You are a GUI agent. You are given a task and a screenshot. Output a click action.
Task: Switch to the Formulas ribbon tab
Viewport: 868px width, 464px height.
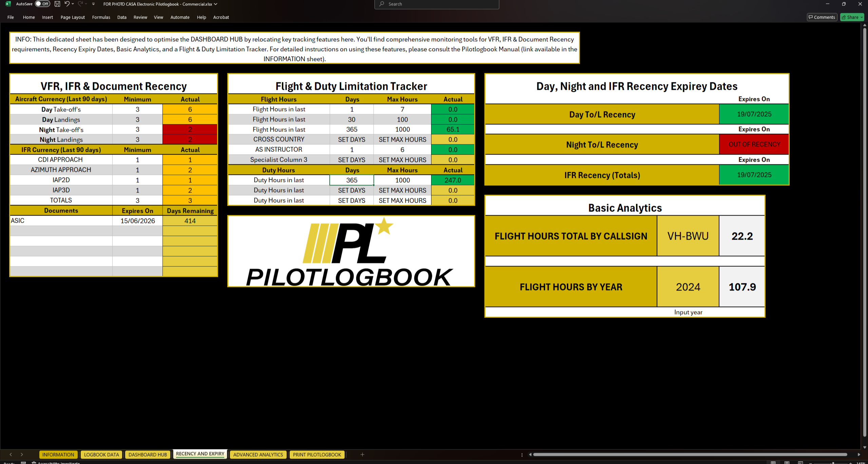click(x=101, y=17)
